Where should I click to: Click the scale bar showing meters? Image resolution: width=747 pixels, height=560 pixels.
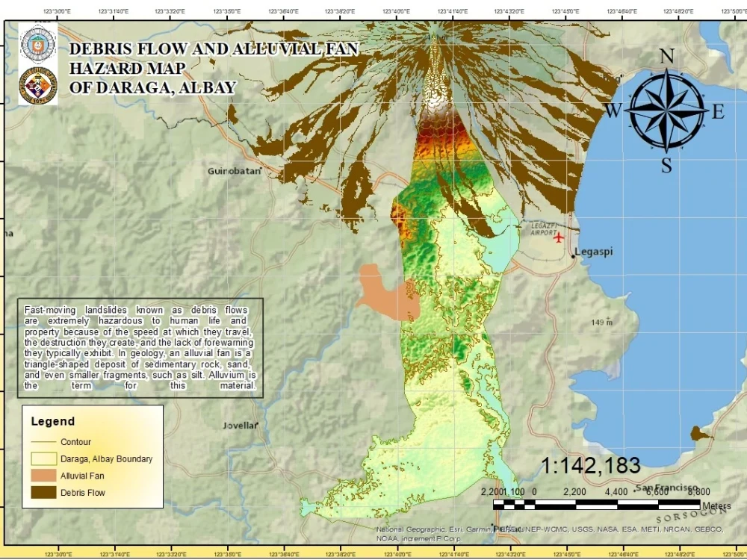tap(595, 502)
